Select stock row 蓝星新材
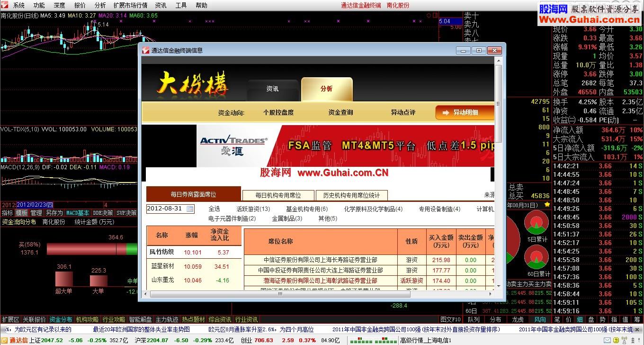644x345 pixels. (x=195, y=266)
